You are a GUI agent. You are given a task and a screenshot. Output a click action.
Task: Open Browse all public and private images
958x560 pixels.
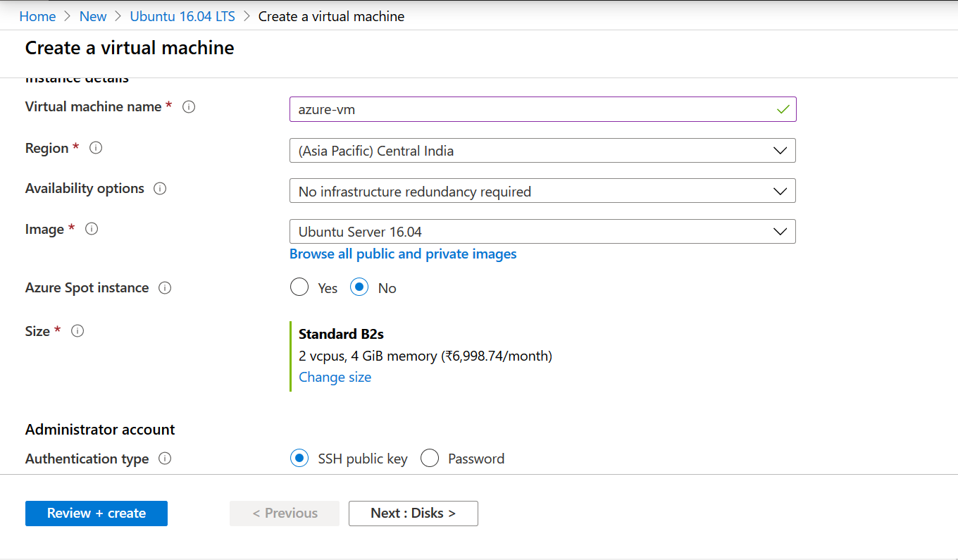click(403, 254)
